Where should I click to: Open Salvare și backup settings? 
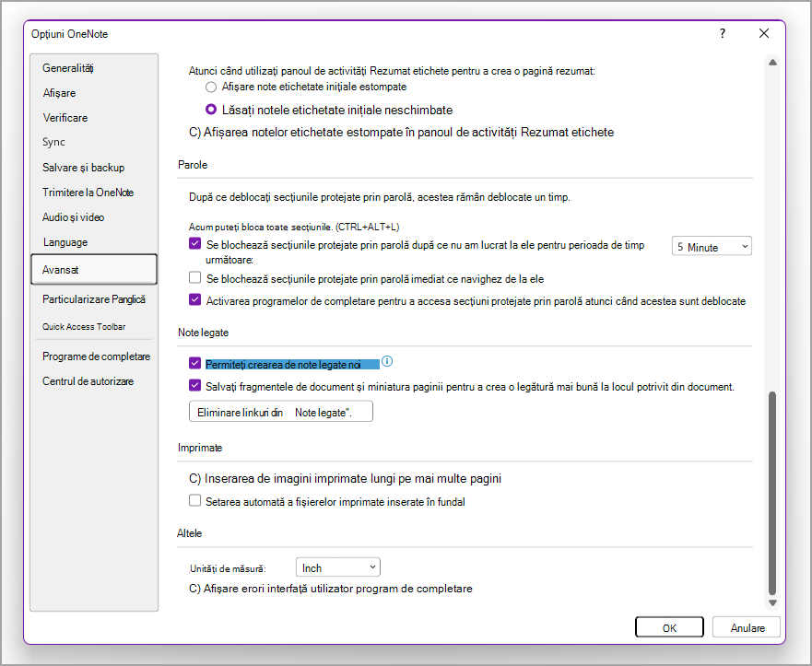[83, 167]
